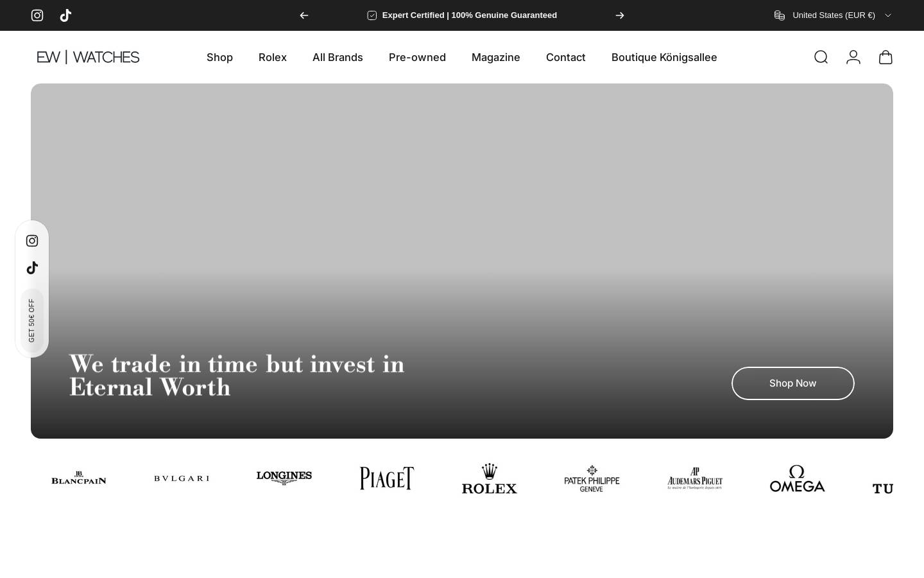The width and height of the screenshot is (924, 578).
Task: Open Instagram from the top bar
Action: click(x=37, y=15)
